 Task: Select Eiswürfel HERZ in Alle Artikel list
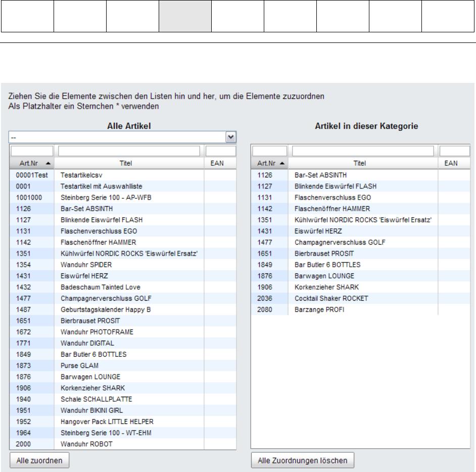click(x=123, y=276)
